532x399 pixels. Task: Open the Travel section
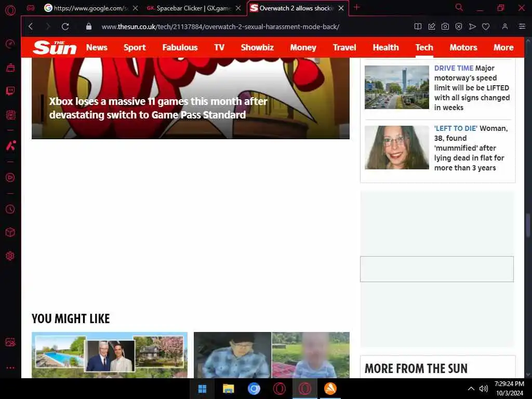[344, 47]
